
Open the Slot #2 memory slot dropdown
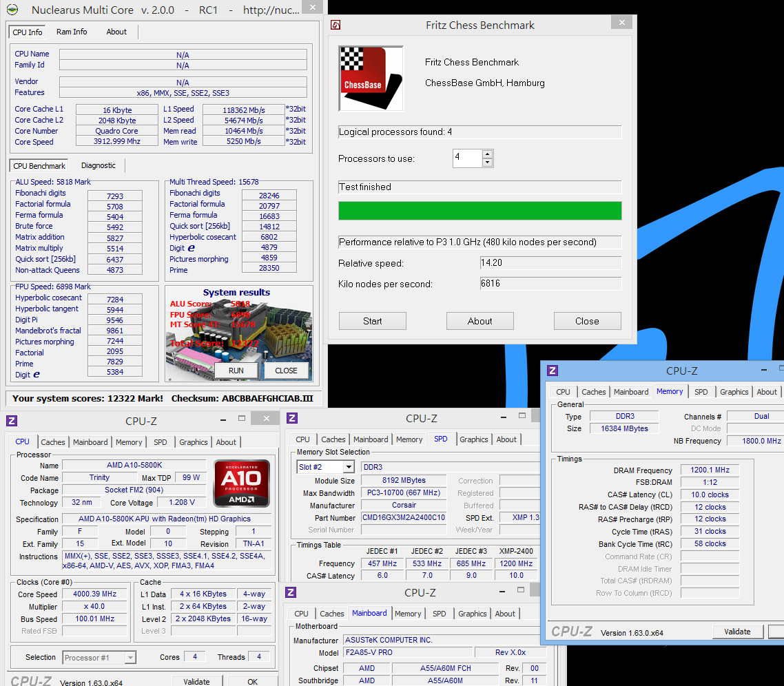pos(349,467)
